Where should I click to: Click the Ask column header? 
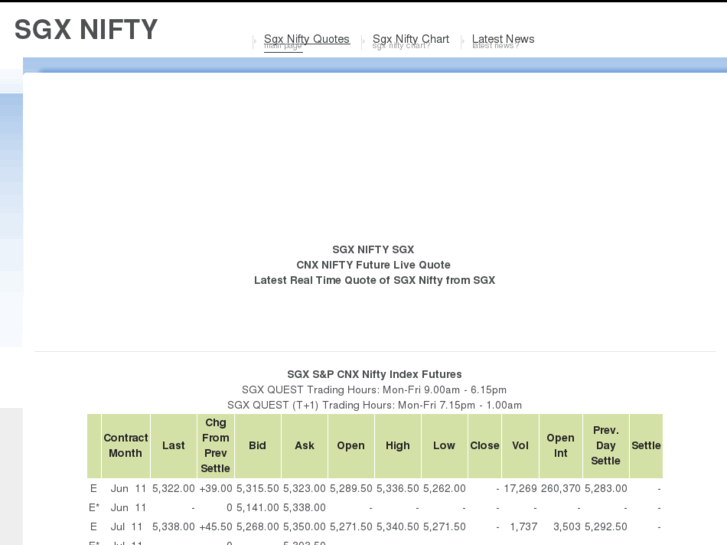click(x=305, y=445)
